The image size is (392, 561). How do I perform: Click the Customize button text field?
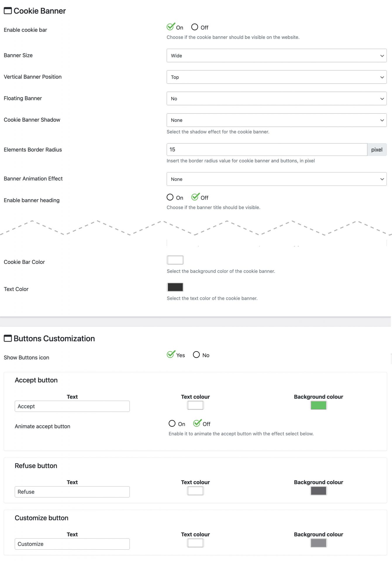tap(72, 544)
